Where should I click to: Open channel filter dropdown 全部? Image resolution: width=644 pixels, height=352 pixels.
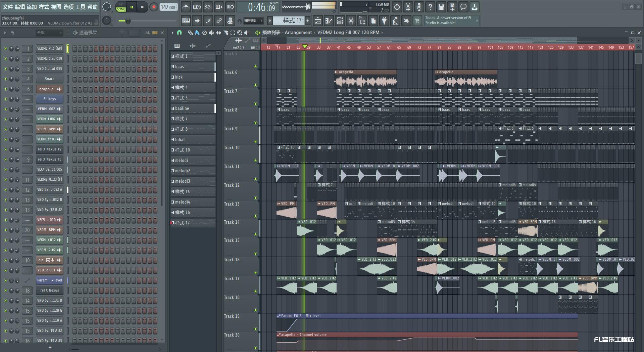[49, 33]
